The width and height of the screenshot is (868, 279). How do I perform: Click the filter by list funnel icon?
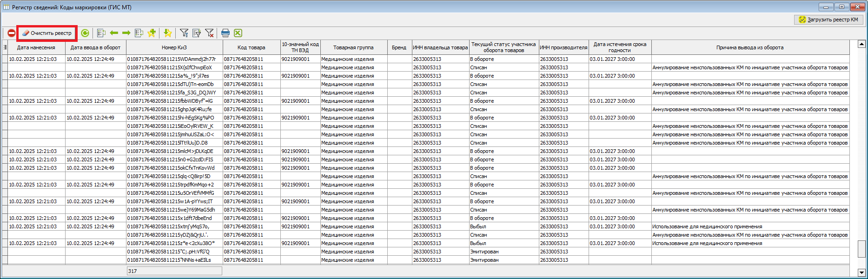[197, 33]
